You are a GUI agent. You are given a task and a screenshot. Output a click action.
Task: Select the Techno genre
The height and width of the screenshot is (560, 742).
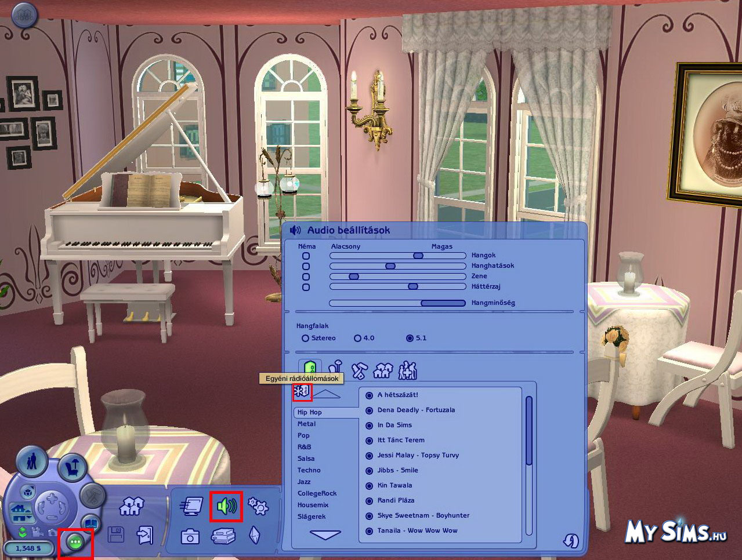309,470
